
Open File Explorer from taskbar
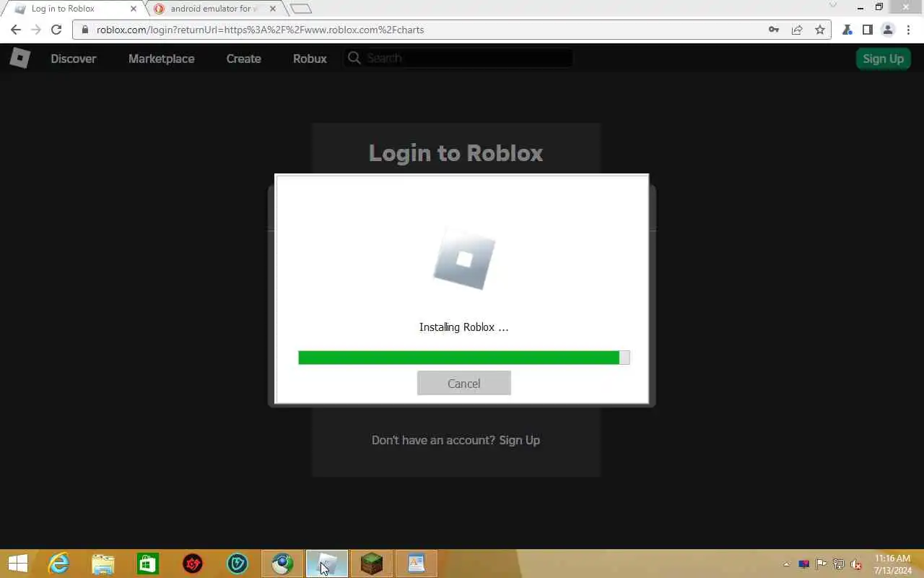click(103, 564)
